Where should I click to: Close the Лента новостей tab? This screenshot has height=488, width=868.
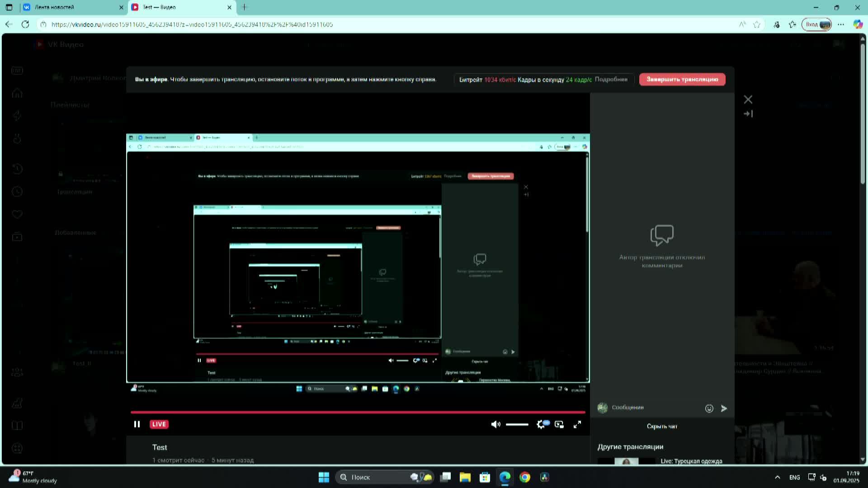tap(121, 7)
